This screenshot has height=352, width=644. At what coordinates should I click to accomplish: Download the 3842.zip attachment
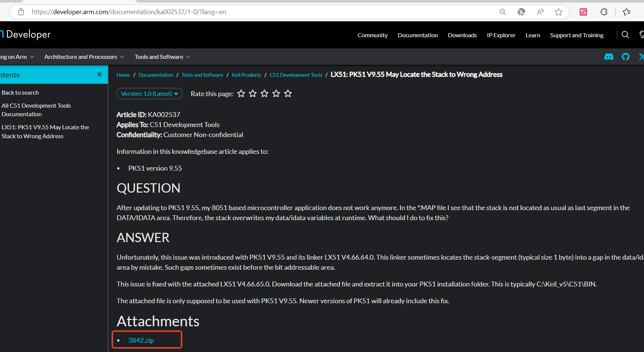click(141, 340)
